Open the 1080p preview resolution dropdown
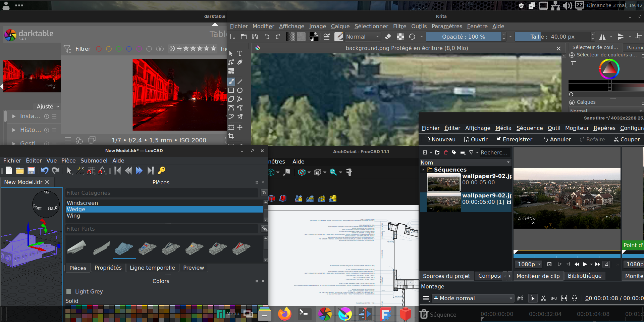The image size is (644, 322). click(529, 264)
